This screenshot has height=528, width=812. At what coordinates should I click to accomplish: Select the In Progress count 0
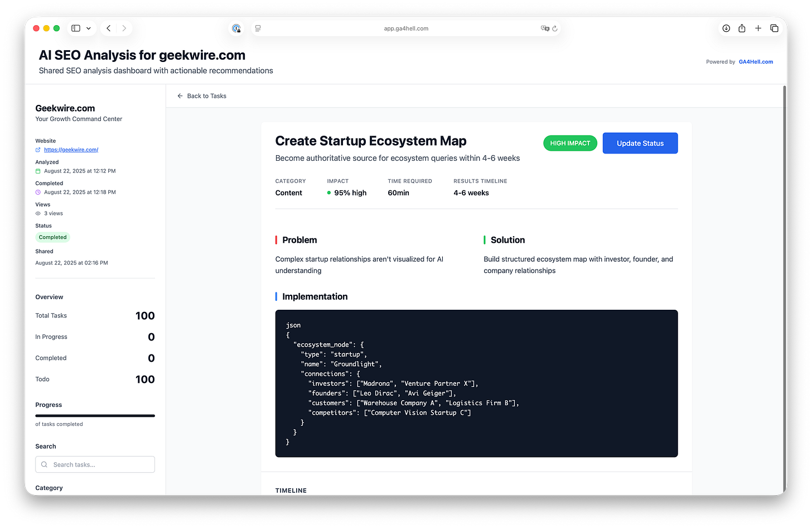(151, 337)
